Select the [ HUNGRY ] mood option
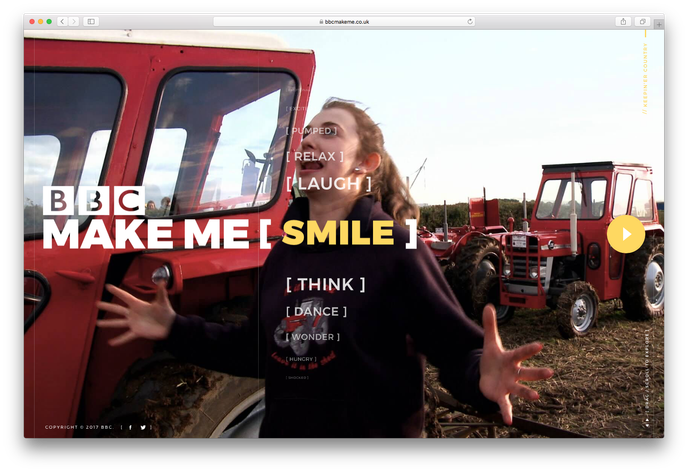This screenshot has height=472, width=688. pyautogui.click(x=301, y=358)
